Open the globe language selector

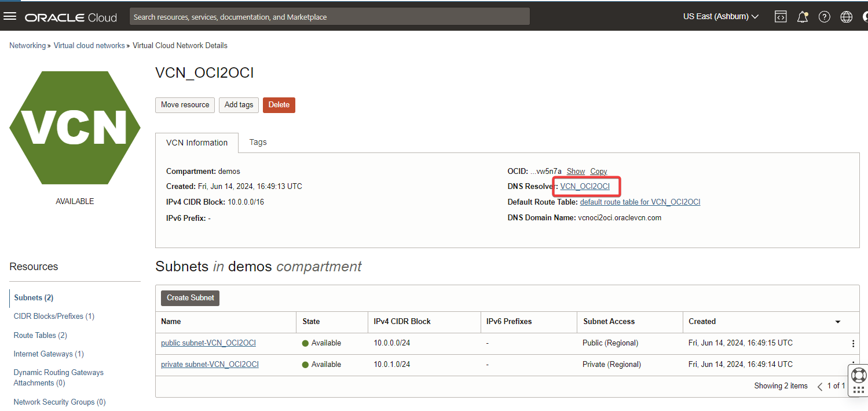(x=847, y=17)
